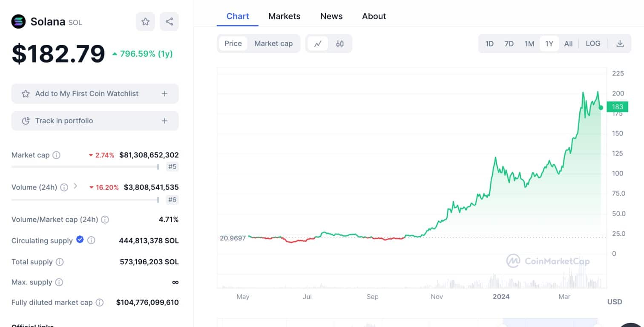Click the 2024 label on time axis

coord(501,296)
